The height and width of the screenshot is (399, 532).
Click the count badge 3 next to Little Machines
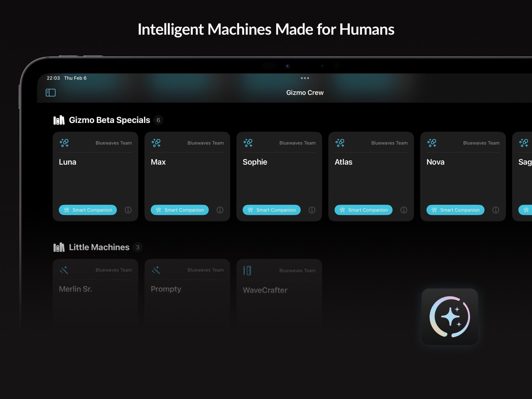pyautogui.click(x=138, y=247)
